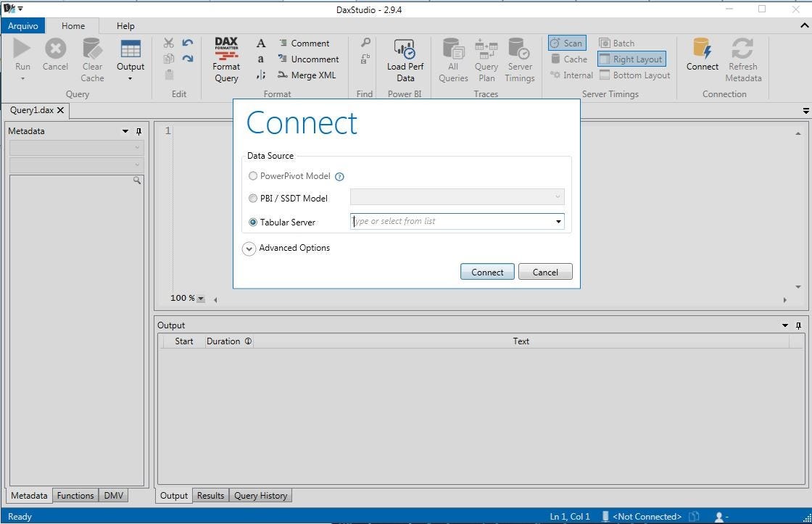Click the swap delimiters icon

pyautogui.click(x=261, y=75)
